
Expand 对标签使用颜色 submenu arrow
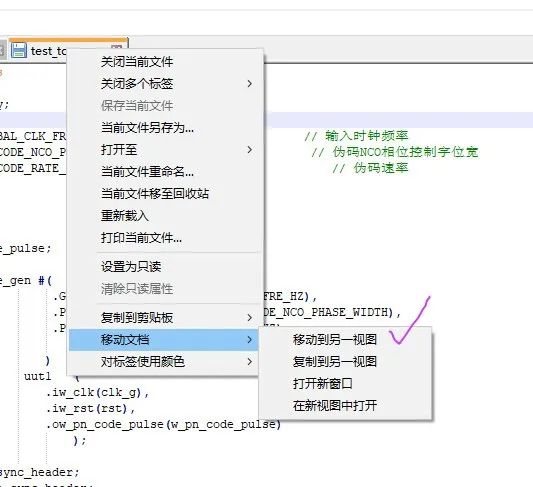250,362
